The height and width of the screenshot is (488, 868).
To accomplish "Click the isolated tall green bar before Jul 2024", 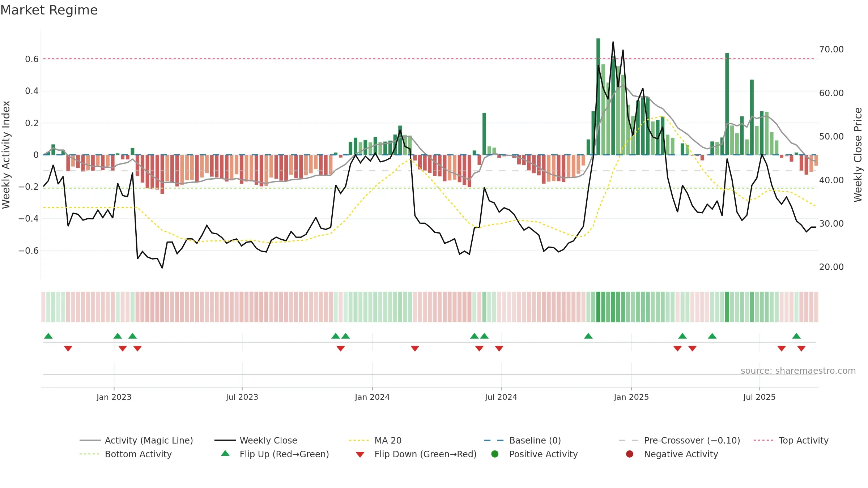I will tap(484, 134).
